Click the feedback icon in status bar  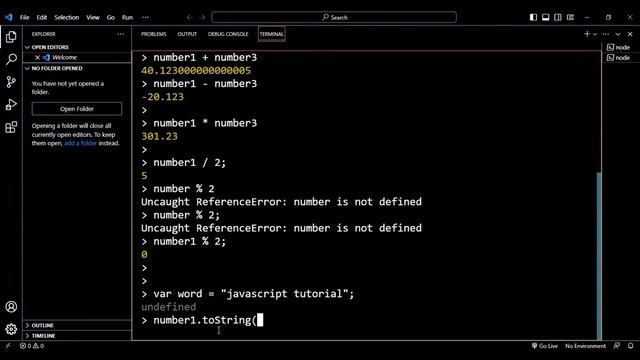pos(617,346)
